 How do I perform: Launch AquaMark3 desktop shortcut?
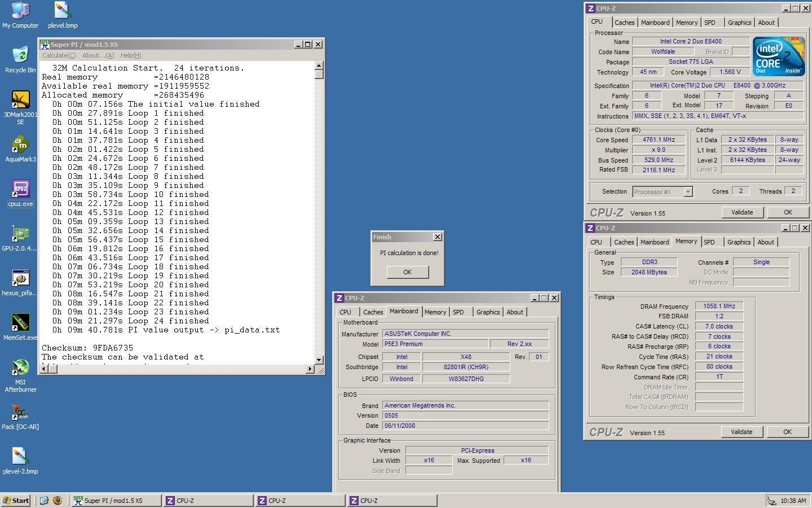click(x=20, y=149)
